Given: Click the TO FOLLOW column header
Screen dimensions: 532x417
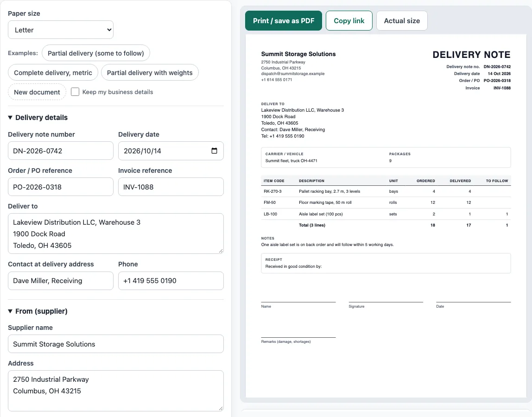Looking at the screenshot, I should click(x=497, y=181).
